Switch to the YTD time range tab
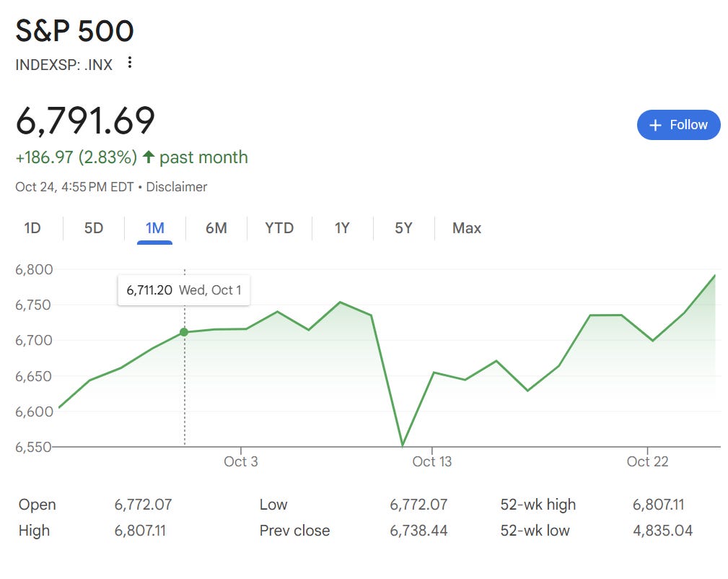The image size is (728, 579). pos(279,228)
